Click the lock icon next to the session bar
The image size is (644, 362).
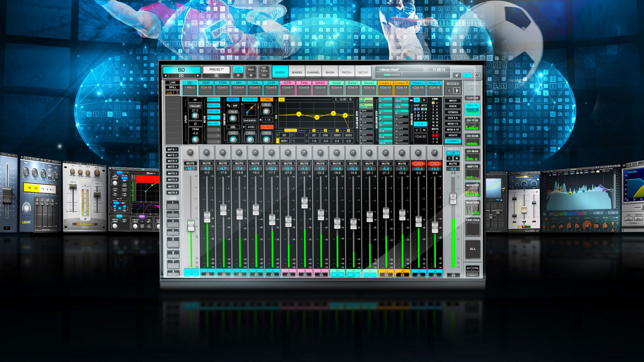coord(457,75)
